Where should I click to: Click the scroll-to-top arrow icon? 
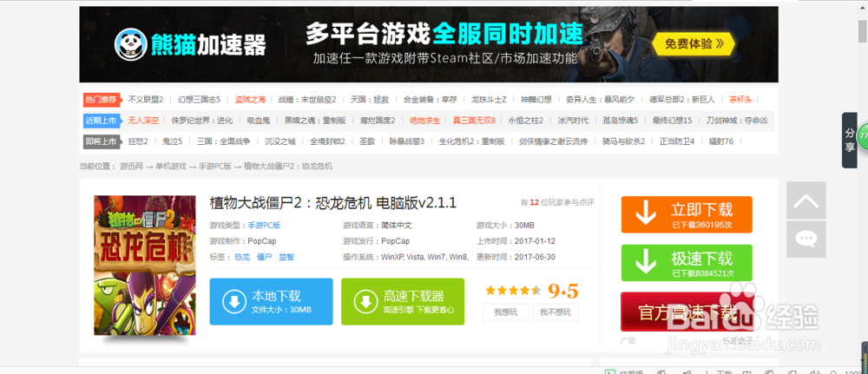point(806,200)
